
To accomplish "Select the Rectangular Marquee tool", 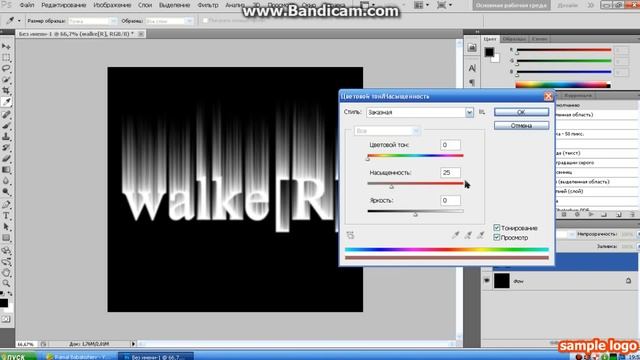I will [x=6, y=58].
